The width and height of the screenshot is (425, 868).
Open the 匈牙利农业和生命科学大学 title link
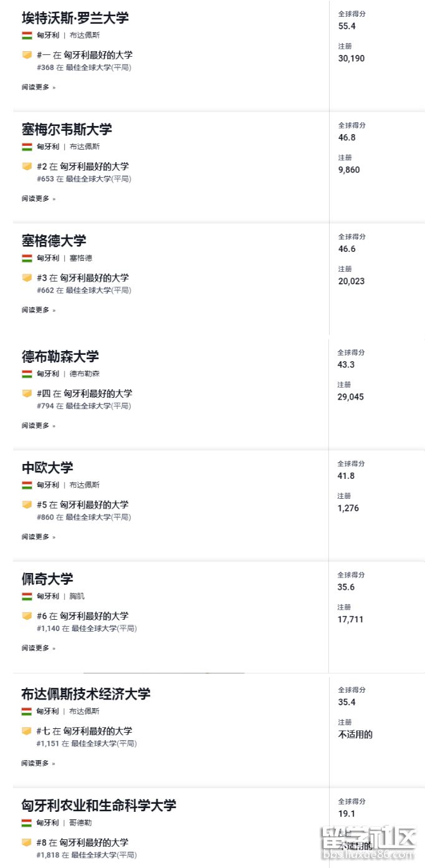(x=98, y=805)
